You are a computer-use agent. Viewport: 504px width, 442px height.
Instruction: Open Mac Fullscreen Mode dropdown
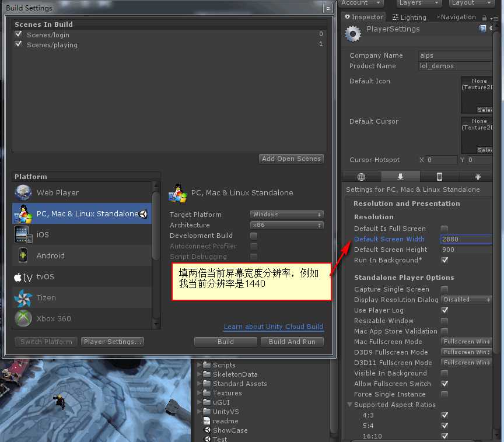467,342
